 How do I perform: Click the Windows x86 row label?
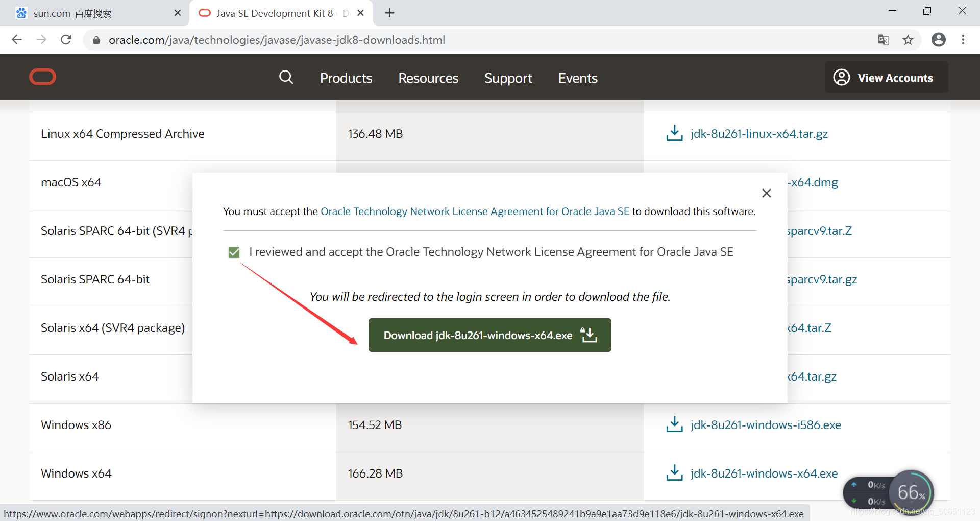(76, 425)
